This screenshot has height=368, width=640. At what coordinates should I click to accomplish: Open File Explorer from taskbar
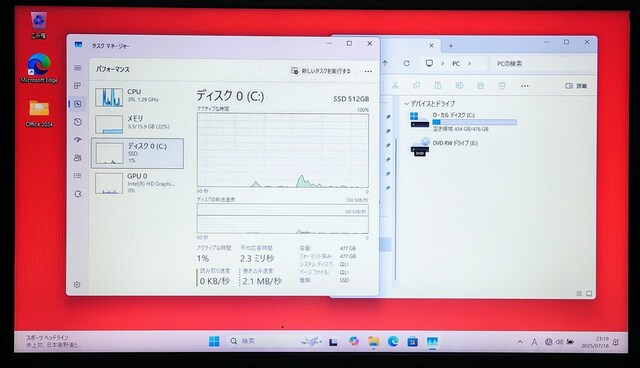373,341
